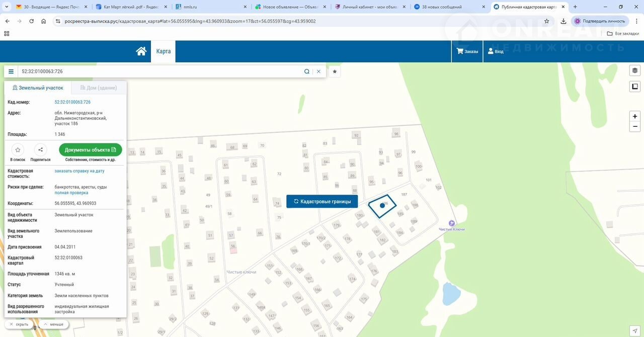
Task: Activate the map measurement ruler tool
Action: coord(635,87)
